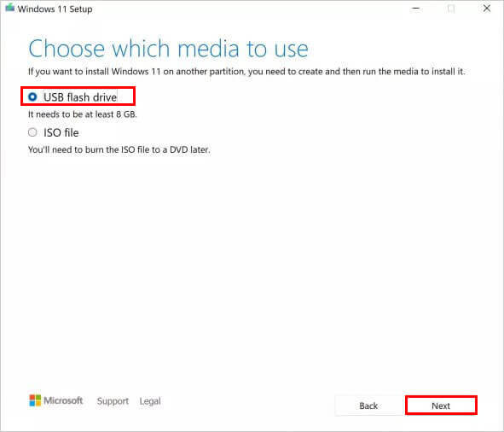Viewport: 504px width, 432px height.
Task: Click the 'Windows 11 Setup' title bar text
Action: [x=55, y=9]
